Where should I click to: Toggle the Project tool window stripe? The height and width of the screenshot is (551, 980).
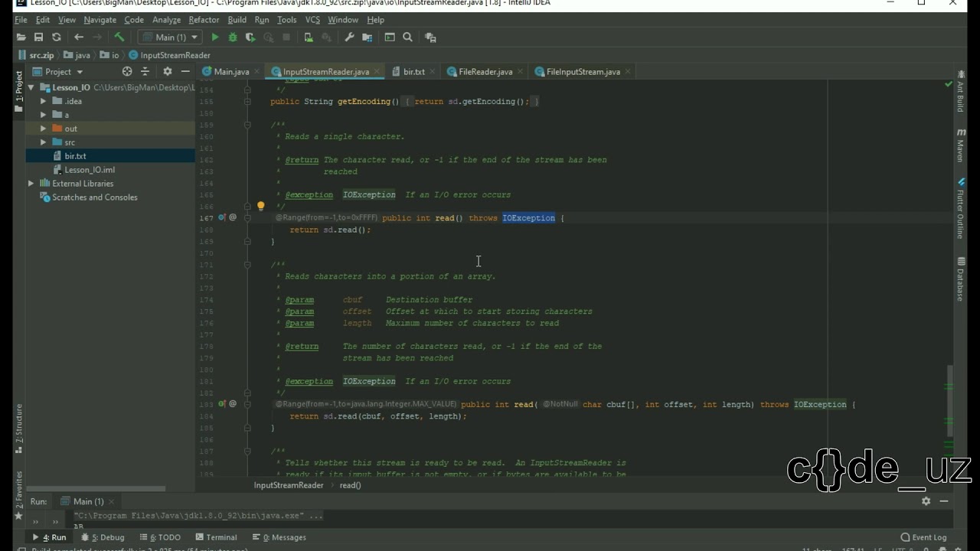click(x=19, y=92)
